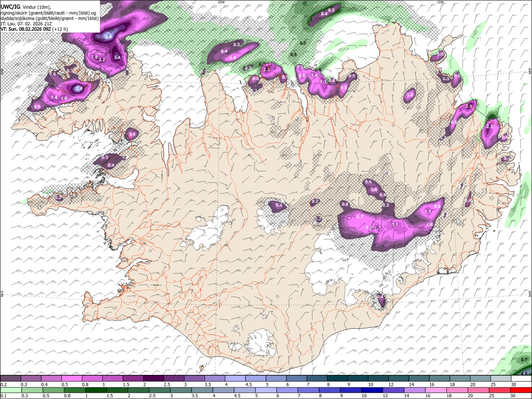
Task: Click lower legend red swatch between 25 and 30
Action: point(500,390)
